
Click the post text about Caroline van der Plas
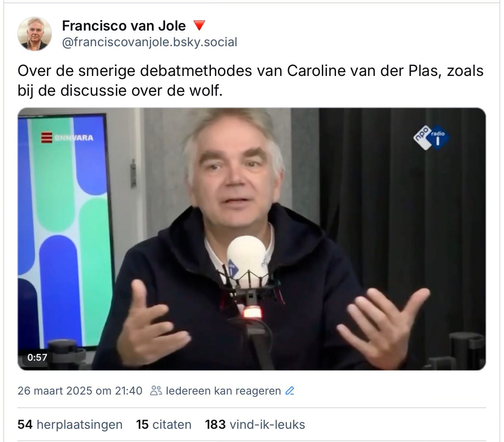[251, 80]
